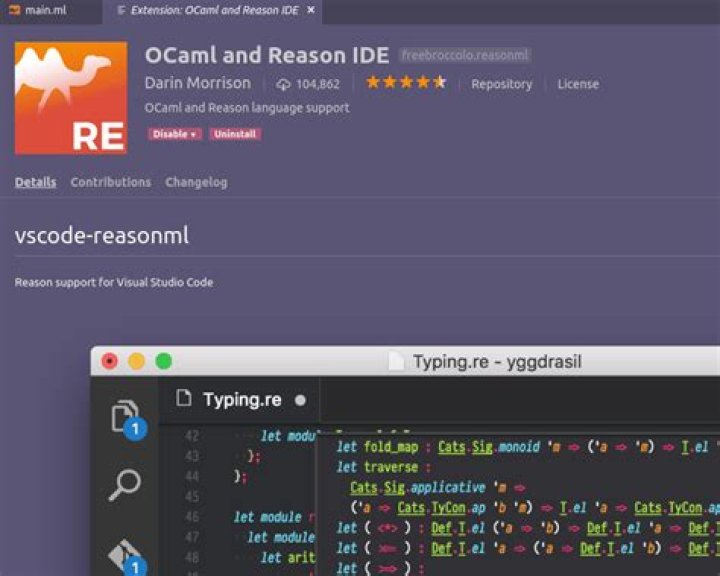Click Cats.Sig.monoid in the hover popup
720x576 pixels.
(x=489, y=447)
